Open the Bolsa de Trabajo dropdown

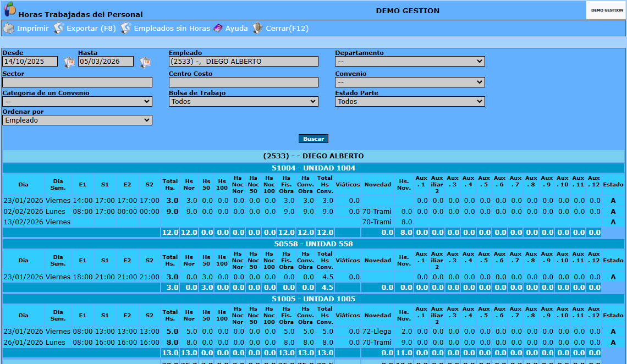[x=244, y=102]
